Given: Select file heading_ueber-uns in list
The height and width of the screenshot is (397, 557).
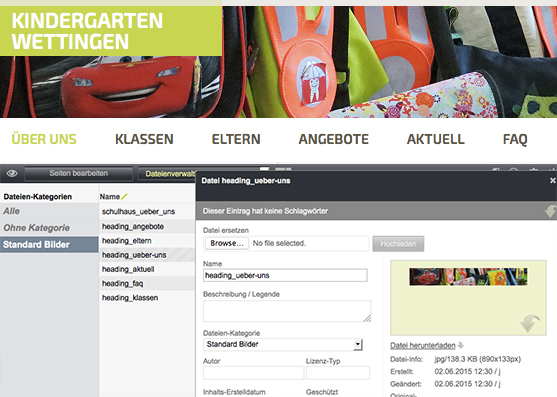Looking at the screenshot, I should coord(147,255).
